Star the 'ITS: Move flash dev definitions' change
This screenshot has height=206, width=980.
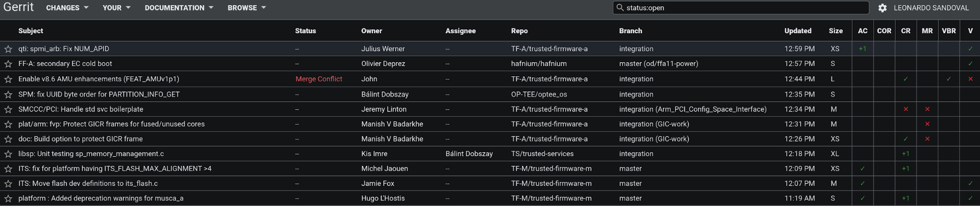(8, 183)
